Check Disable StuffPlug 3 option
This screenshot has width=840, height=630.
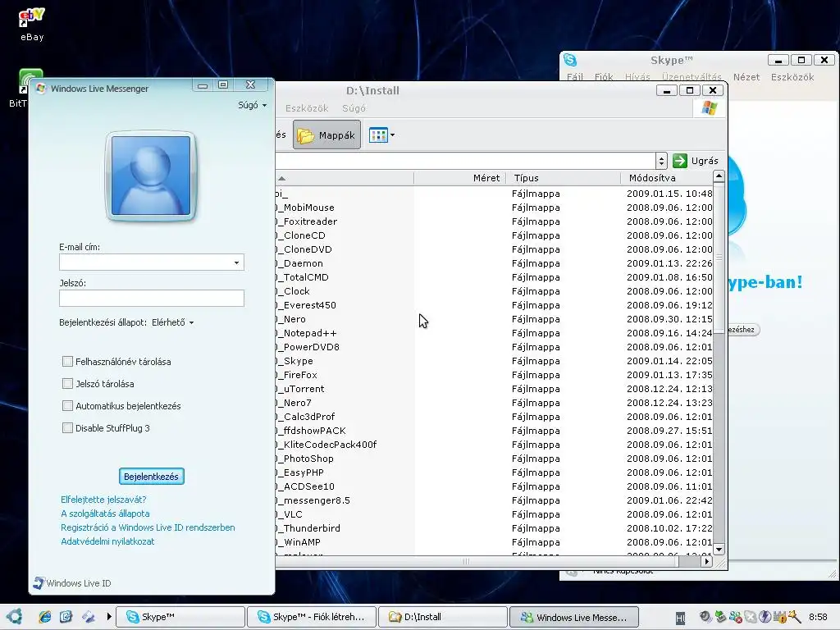(67, 427)
